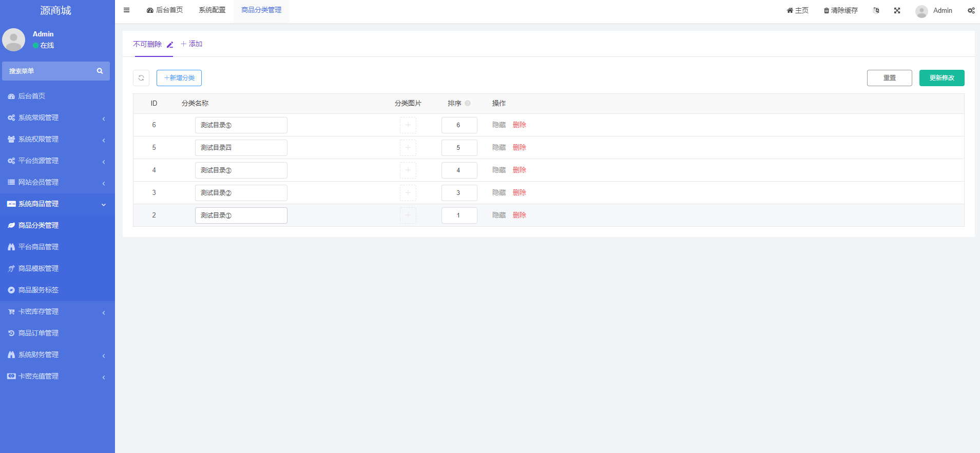Expand 系统常规管理 menu
The height and width of the screenshot is (453, 980).
tap(57, 117)
